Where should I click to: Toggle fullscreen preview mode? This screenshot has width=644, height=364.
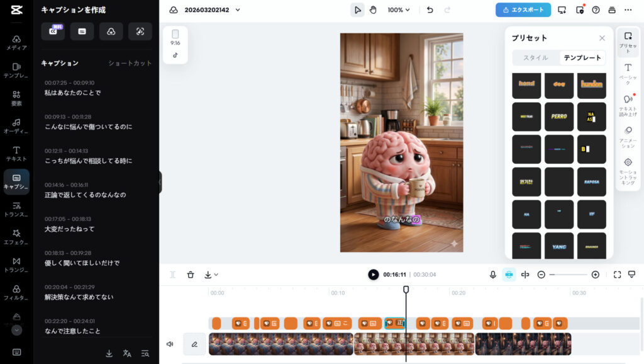(x=617, y=275)
